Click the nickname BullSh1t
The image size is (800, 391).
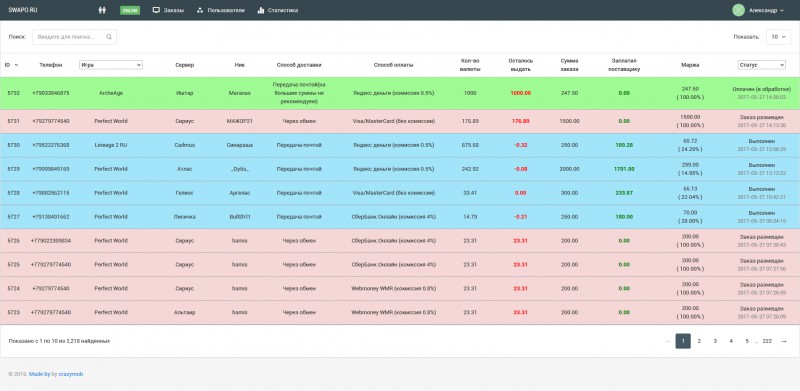(x=240, y=217)
